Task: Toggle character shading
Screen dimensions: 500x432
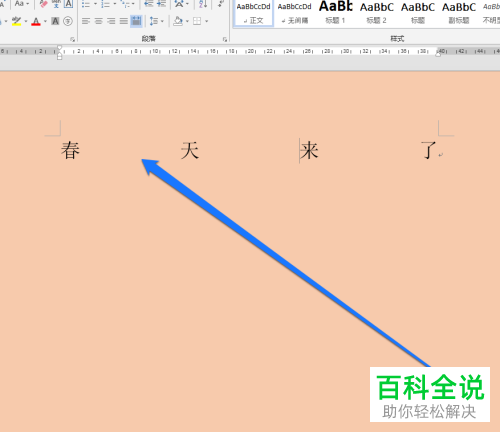Action: 55,21
